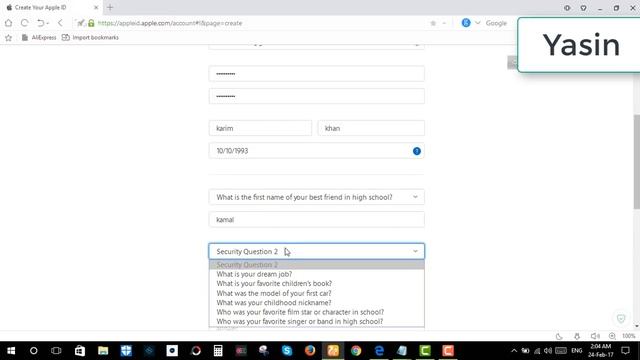Click the ENG language indicator
The width and height of the screenshot is (640, 360).
[x=576, y=351]
